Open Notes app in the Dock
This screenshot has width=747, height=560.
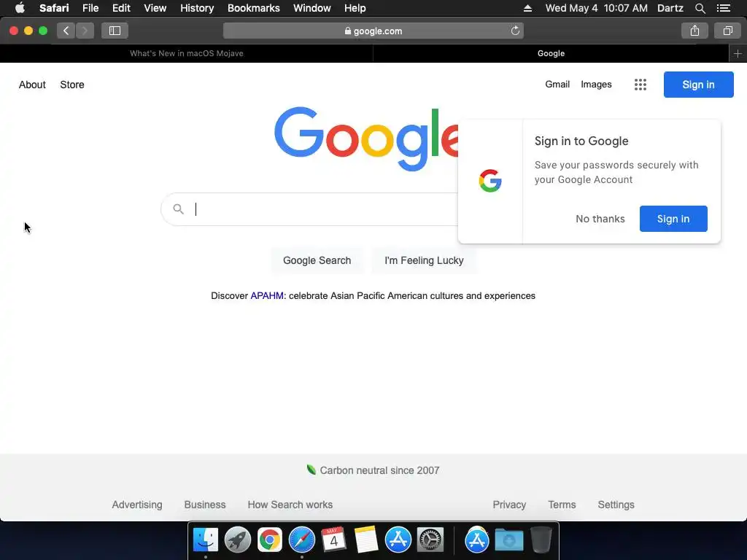click(x=366, y=540)
